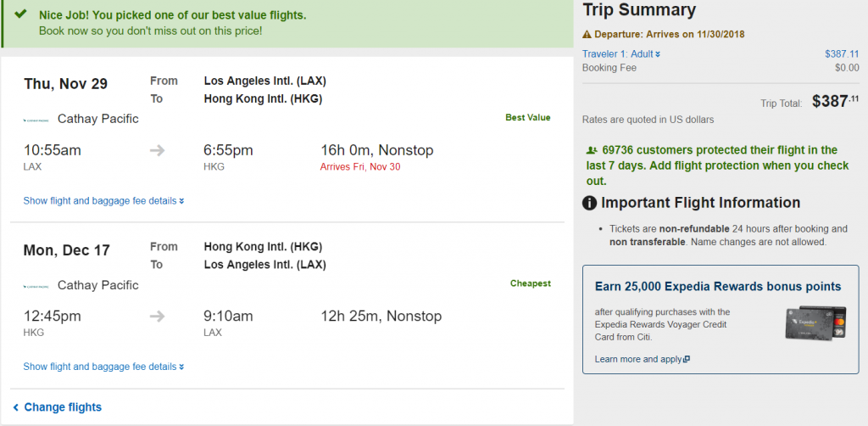Click the Earn 25,000 Expedia Rewards bonus points heading

click(x=718, y=287)
